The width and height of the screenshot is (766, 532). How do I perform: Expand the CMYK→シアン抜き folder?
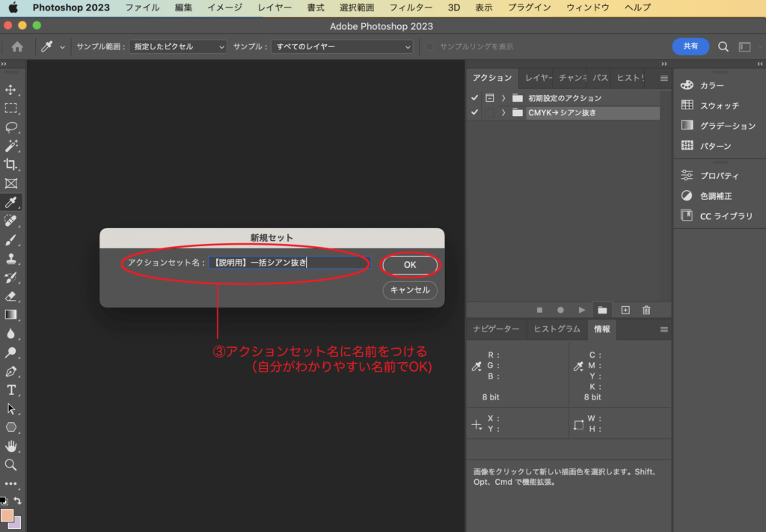(503, 112)
